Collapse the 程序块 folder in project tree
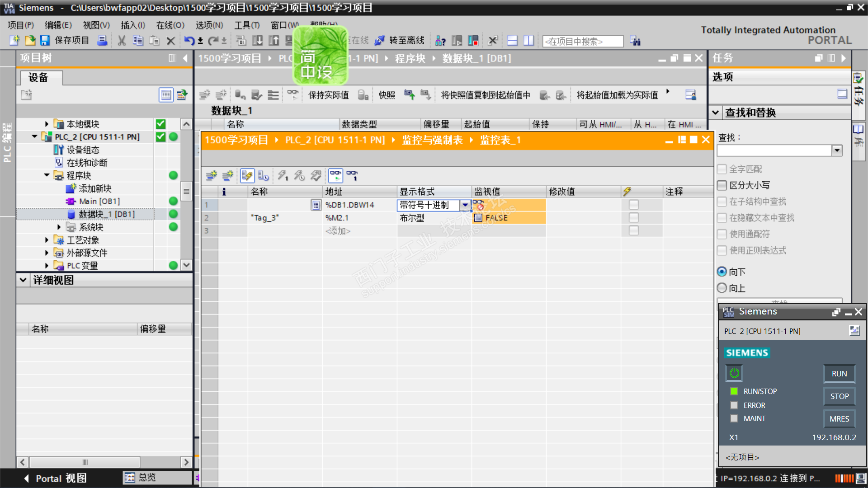868x488 pixels. point(47,175)
